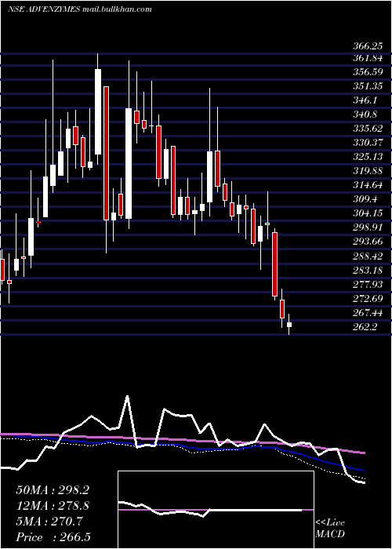
Task: Click the price label 262.2
Action: [x=365, y=327]
